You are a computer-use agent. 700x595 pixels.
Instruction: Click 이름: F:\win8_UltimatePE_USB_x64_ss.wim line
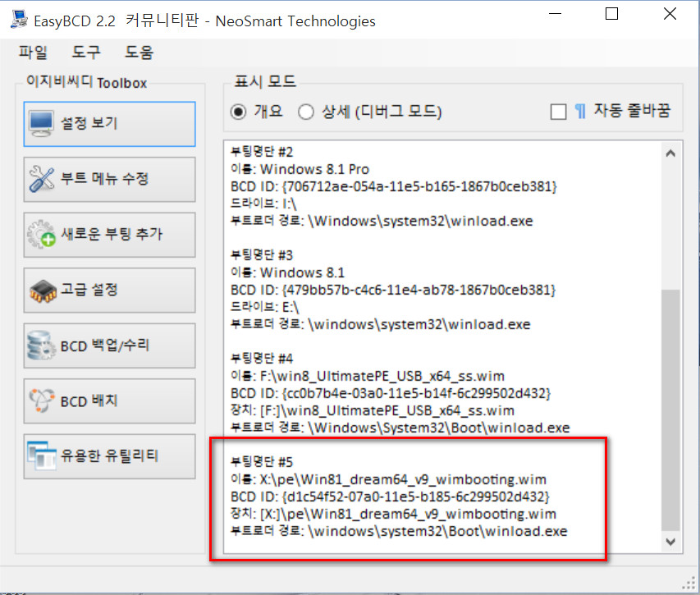pyautogui.click(x=368, y=376)
